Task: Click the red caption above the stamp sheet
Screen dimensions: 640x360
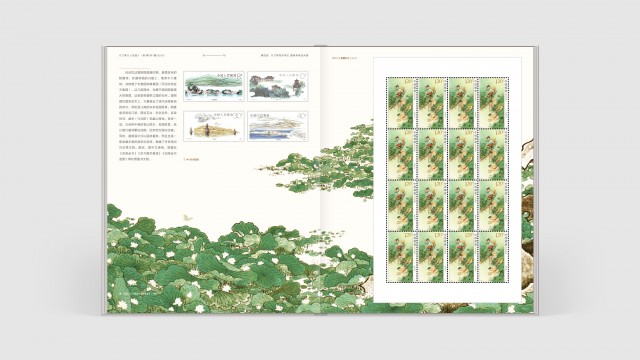Action: point(344,58)
